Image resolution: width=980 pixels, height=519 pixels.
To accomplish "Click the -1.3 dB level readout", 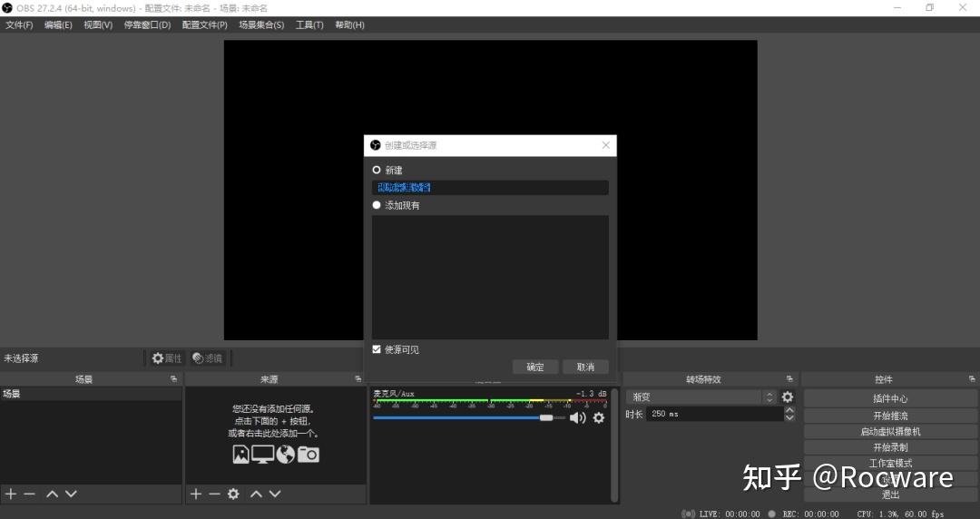I will click(x=592, y=394).
